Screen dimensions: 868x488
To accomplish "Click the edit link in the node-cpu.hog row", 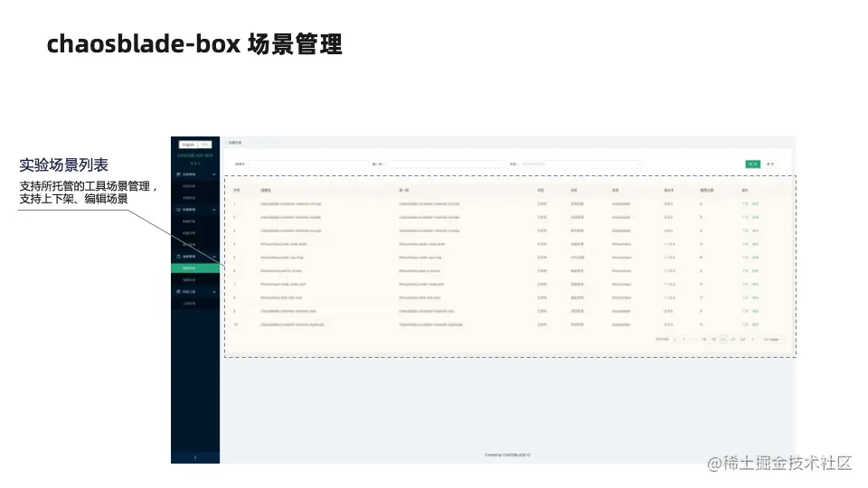I will (x=755, y=258).
